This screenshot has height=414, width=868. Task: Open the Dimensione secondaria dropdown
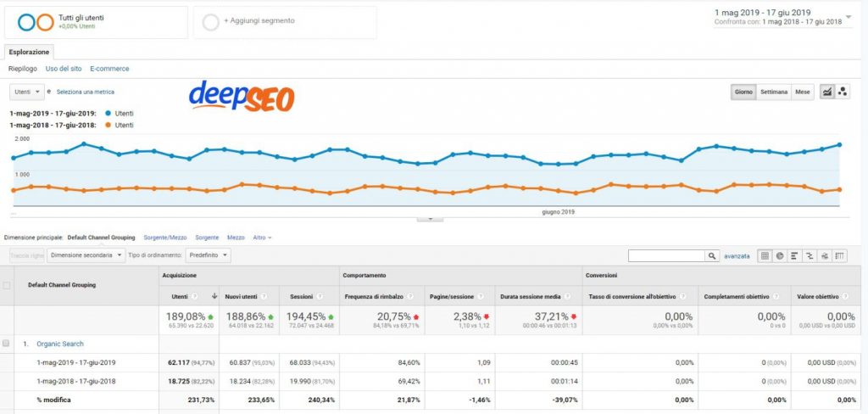(85, 255)
